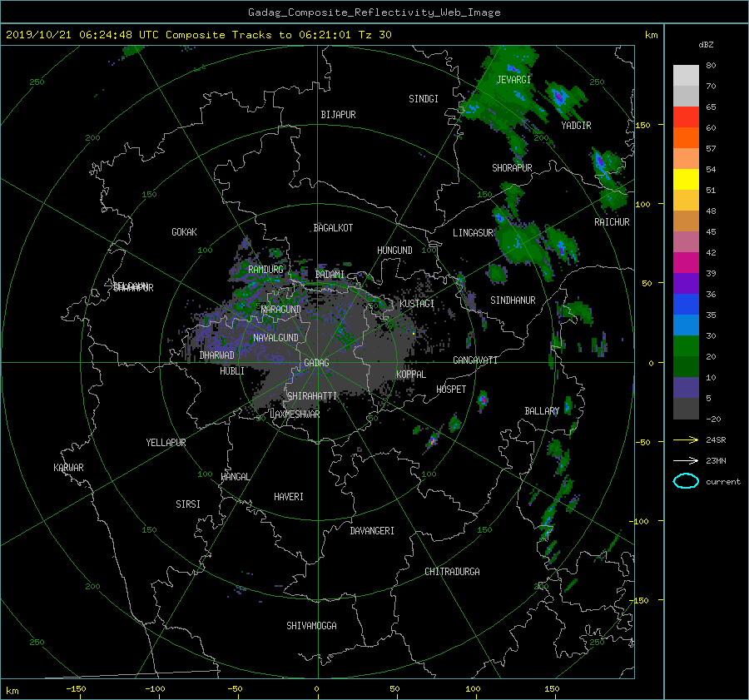Click the RAICHUR city label
The height and width of the screenshot is (700, 749).
[x=612, y=222]
